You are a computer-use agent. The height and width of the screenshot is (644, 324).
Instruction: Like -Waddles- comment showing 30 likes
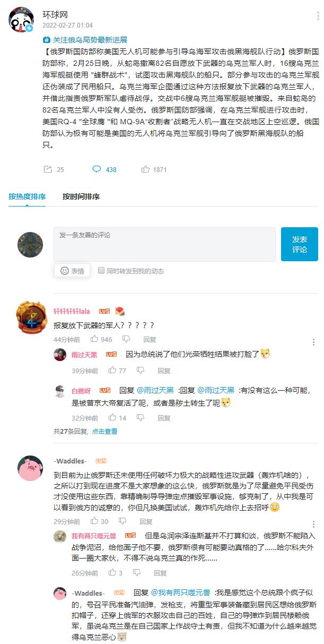(x=94, y=521)
